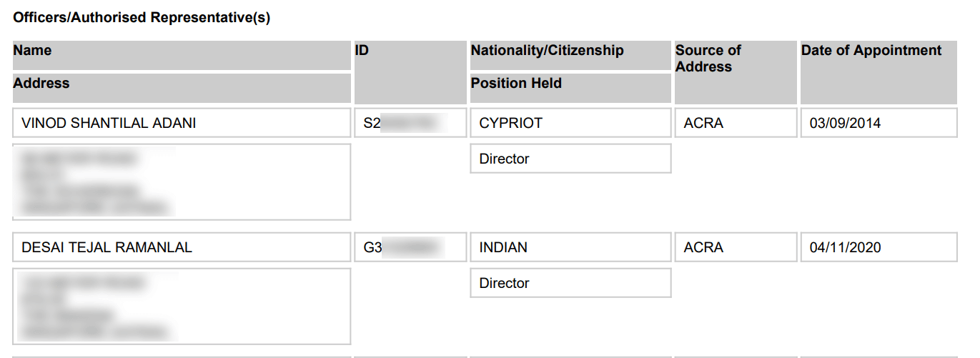Click the ID field starting with S2
The width and height of the screenshot is (980, 358).
point(410,123)
